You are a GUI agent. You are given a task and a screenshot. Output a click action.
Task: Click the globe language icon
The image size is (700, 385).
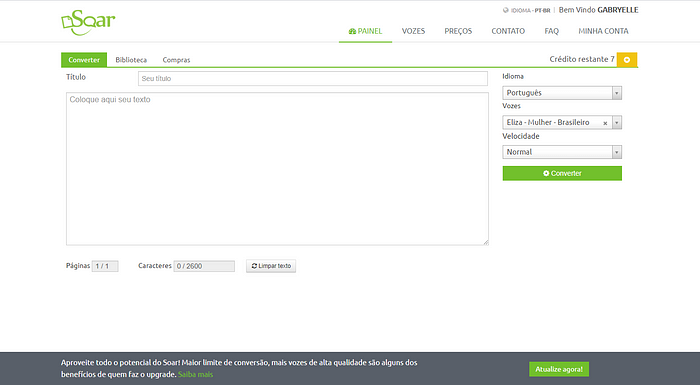pos(505,10)
